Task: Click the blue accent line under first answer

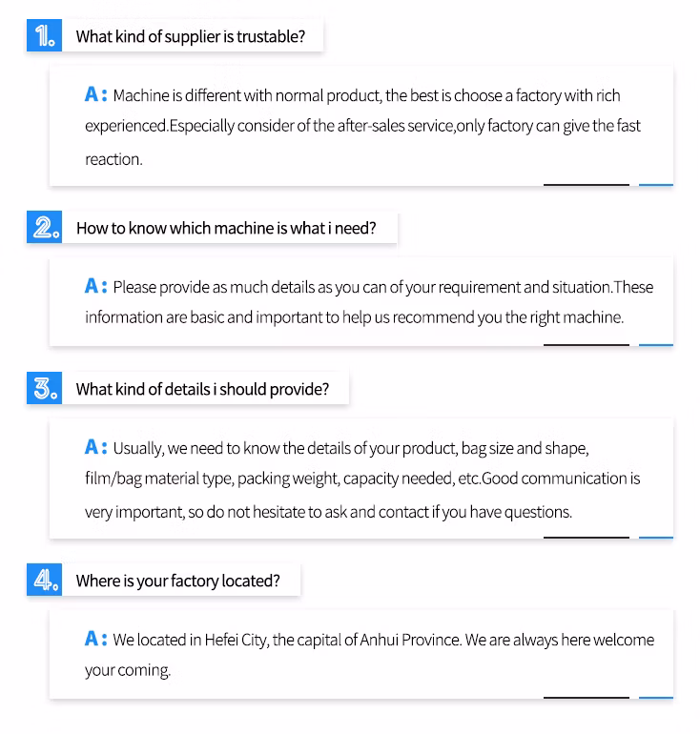Action: pos(656,185)
